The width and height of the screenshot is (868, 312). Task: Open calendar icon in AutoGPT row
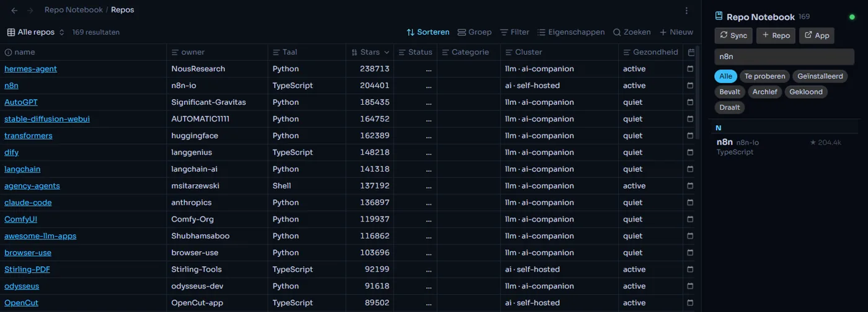coord(690,102)
